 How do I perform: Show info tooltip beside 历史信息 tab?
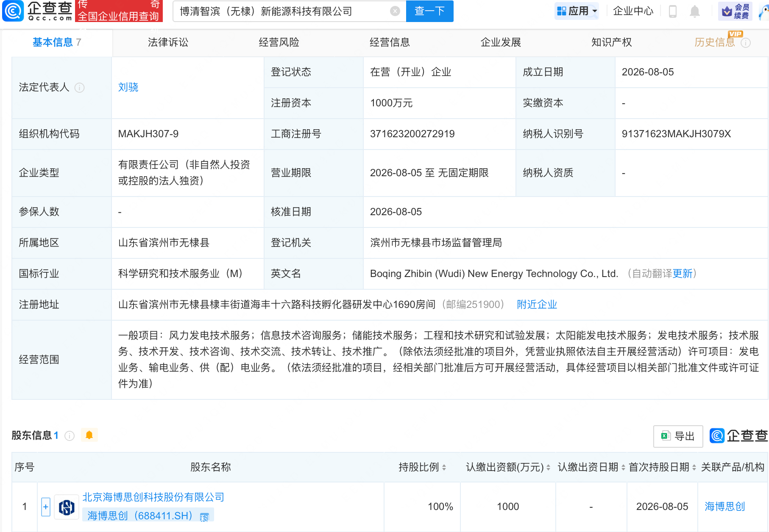click(746, 43)
